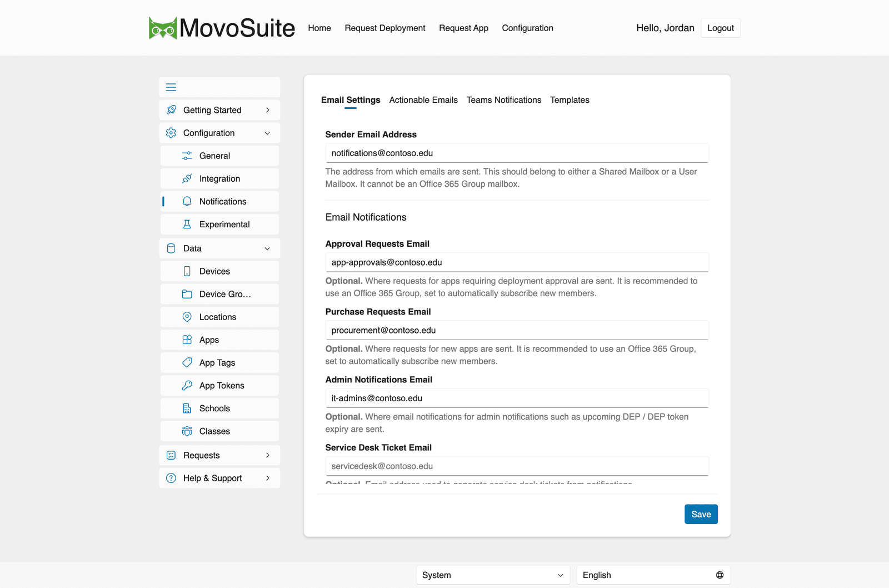Viewport: 889px width, 588px height.
Task: Click the Schools building icon
Action: coord(187,408)
